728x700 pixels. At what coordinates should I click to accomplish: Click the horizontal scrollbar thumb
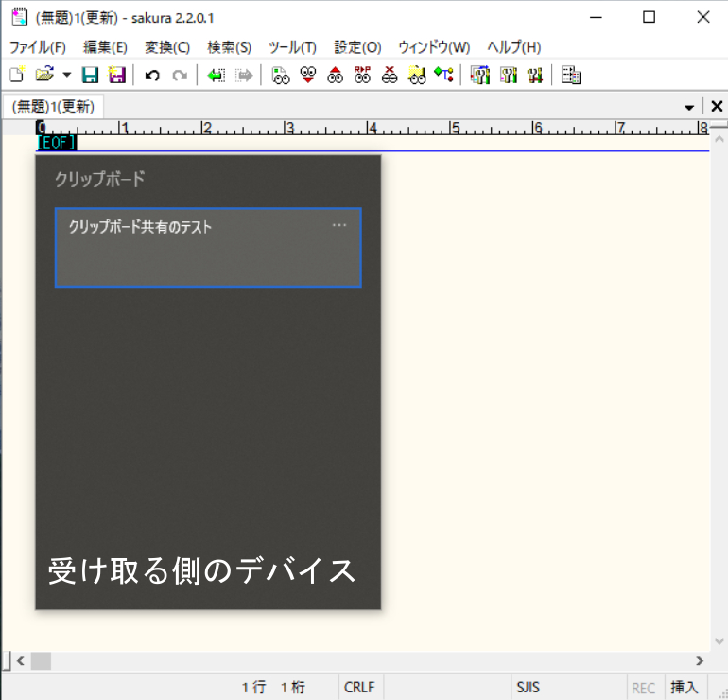tap(41, 661)
